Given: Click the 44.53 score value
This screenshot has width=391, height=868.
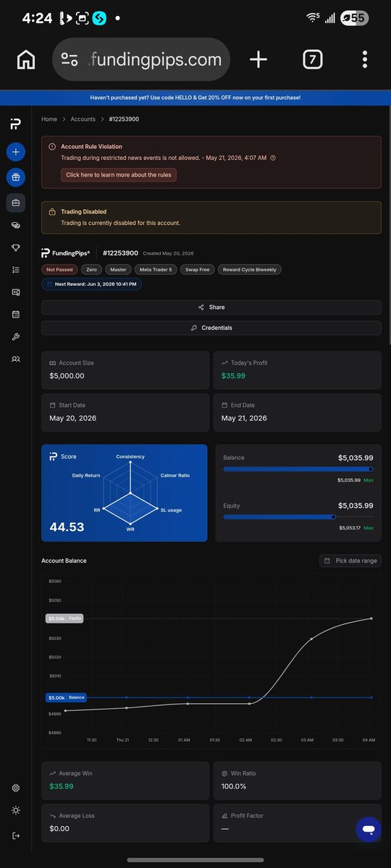Looking at the screenshot, I should [x=67, y=527].
